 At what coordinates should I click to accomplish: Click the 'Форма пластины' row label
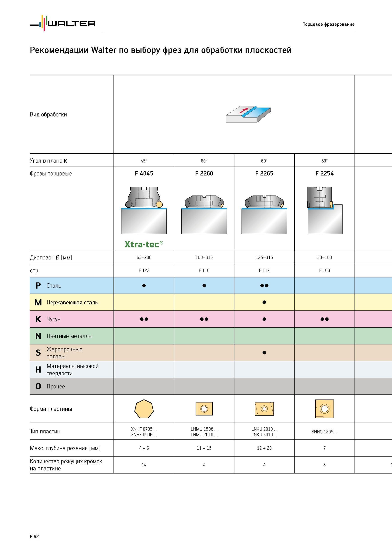point(51,409)
